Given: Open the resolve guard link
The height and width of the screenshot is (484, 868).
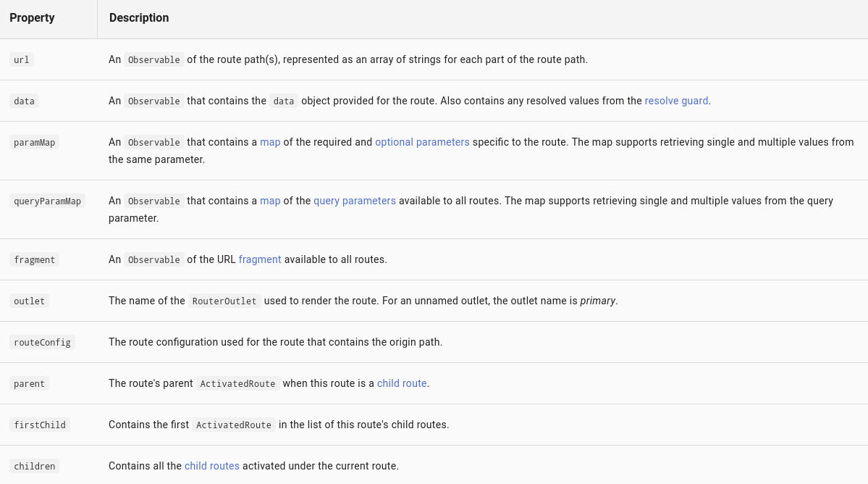Looking at the screenshot, I should 676,101.
